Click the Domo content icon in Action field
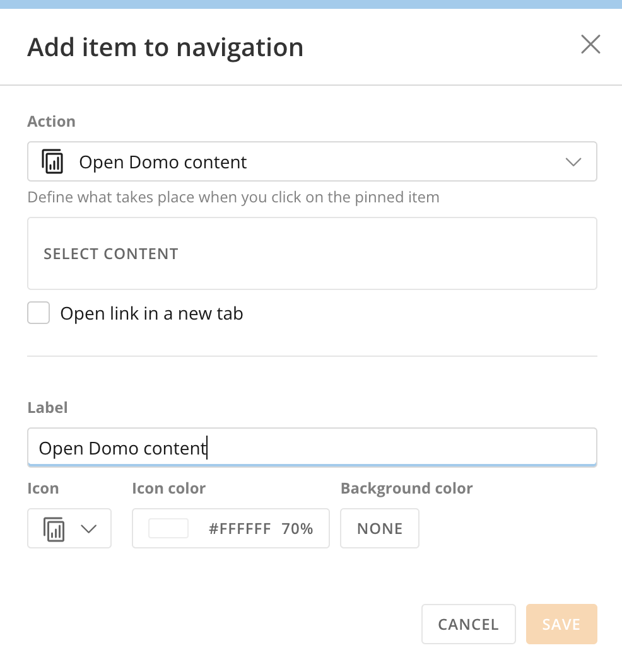 (53, 161)
